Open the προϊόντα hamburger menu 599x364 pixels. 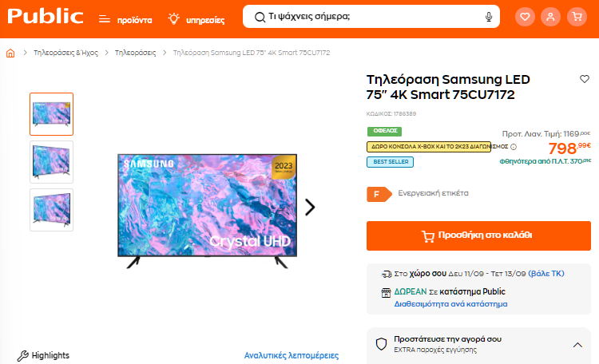125,19
